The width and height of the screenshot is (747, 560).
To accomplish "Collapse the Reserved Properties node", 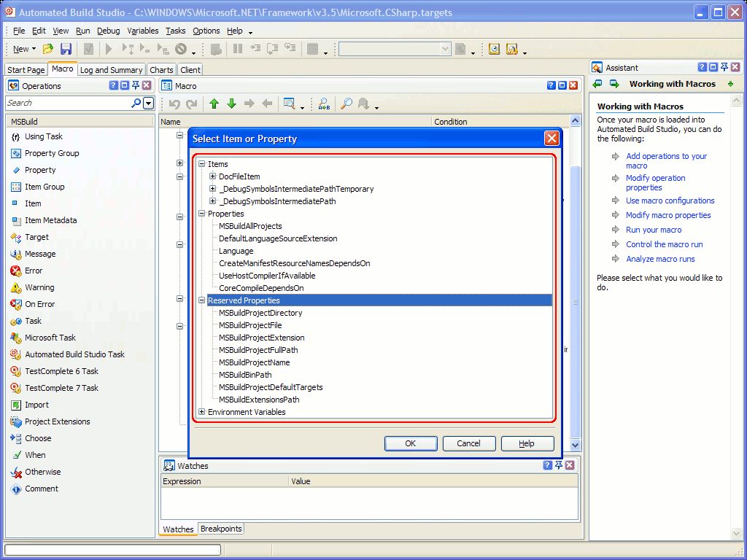I will 202,300.
